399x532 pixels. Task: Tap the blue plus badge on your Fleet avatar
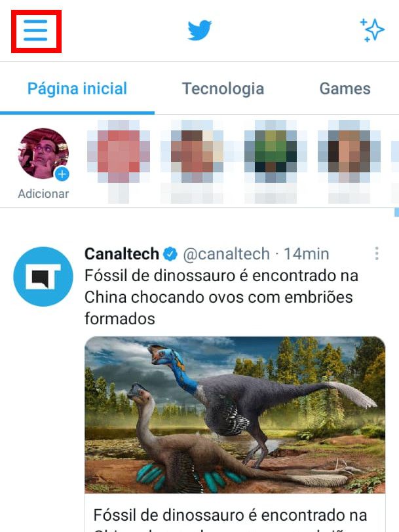coord(62,174)
